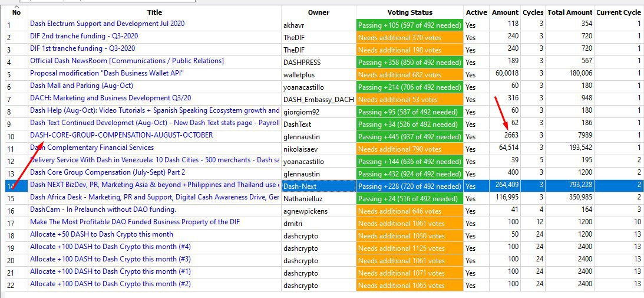This screenshot has width=644, height=298.
Task: Select owner cell DASH_Embassy_DACH
Action: point(319,99)
